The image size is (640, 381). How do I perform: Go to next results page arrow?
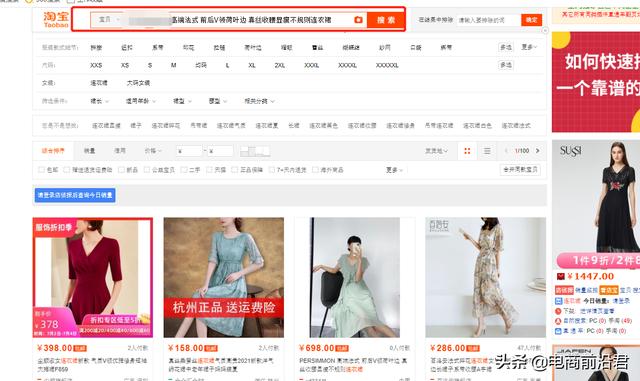538,151
